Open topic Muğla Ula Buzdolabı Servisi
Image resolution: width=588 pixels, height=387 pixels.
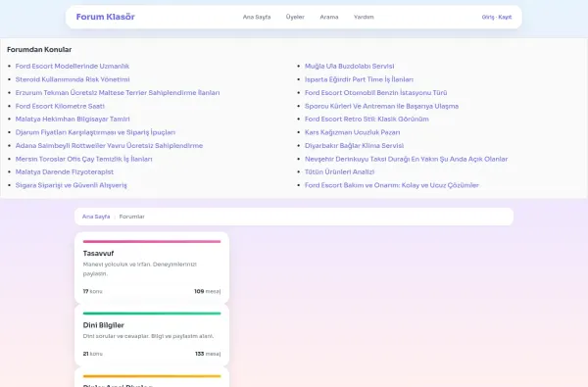tap(350, 66)
